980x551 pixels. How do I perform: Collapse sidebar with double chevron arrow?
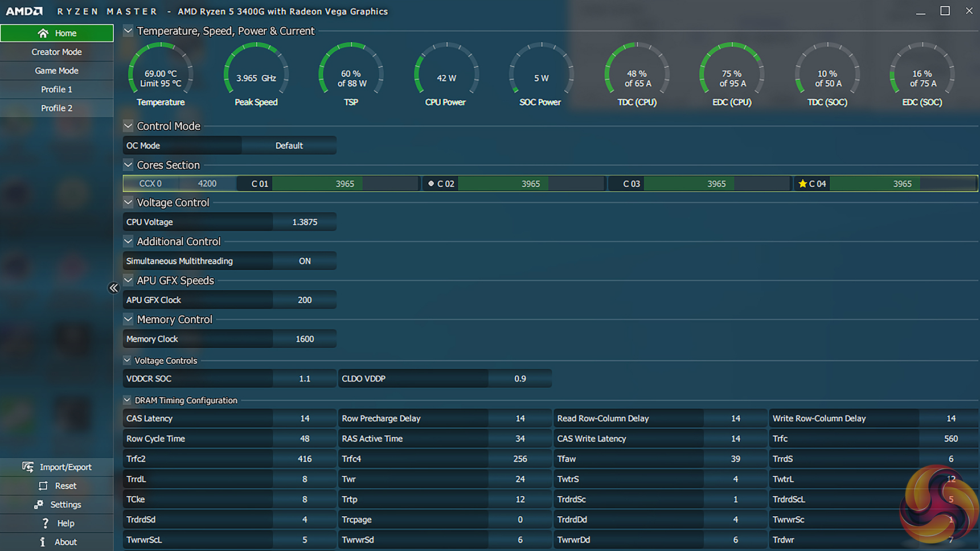(114, 288)
